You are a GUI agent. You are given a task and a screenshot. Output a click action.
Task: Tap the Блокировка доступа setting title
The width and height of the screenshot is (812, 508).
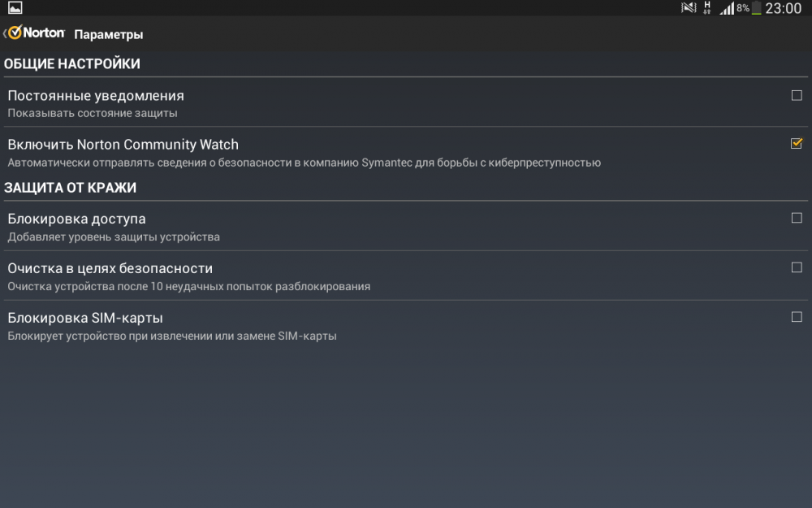pos(77,219)
